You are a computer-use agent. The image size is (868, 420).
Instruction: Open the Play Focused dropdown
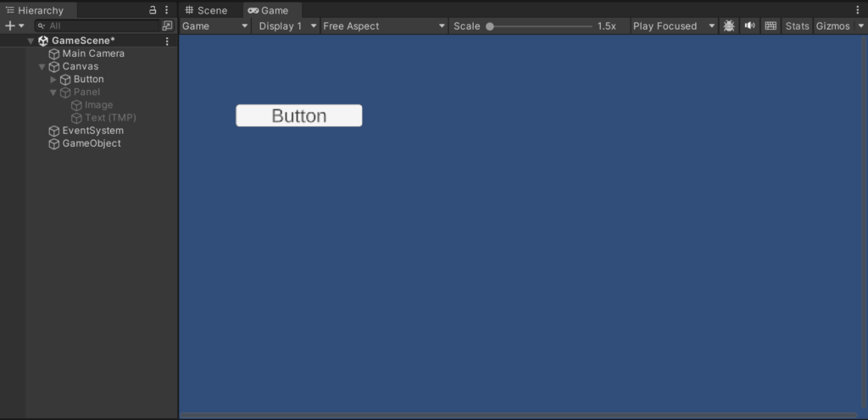point(674,26)
